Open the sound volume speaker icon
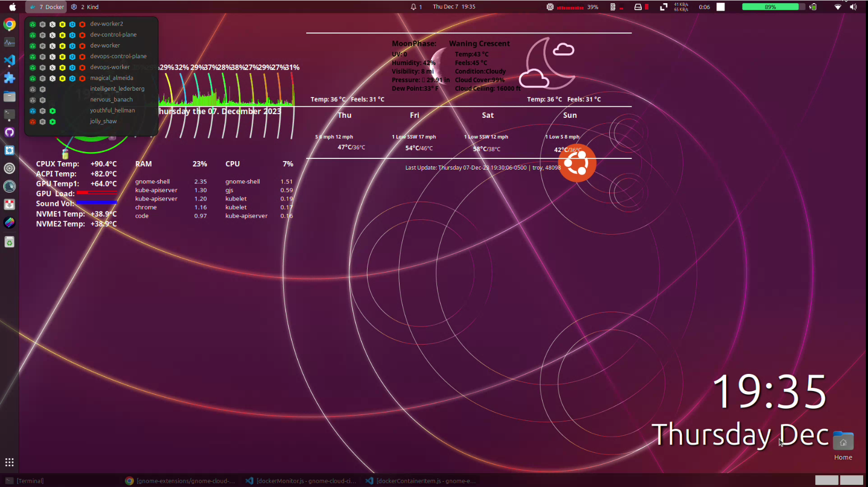The height and width of the screenshot is (487, 868). click(853, 7)
